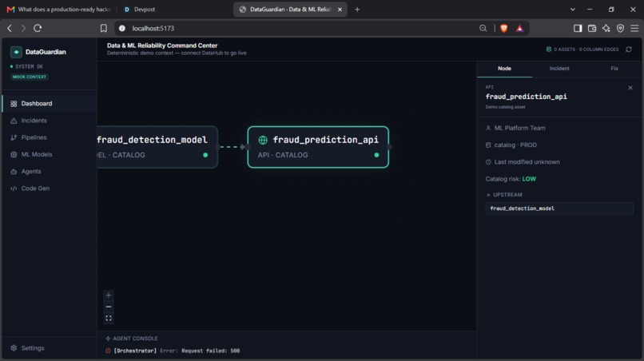Fit the graph view to screen
The width and height of the screenshot is (644, 361).
[x=109, y=319]
